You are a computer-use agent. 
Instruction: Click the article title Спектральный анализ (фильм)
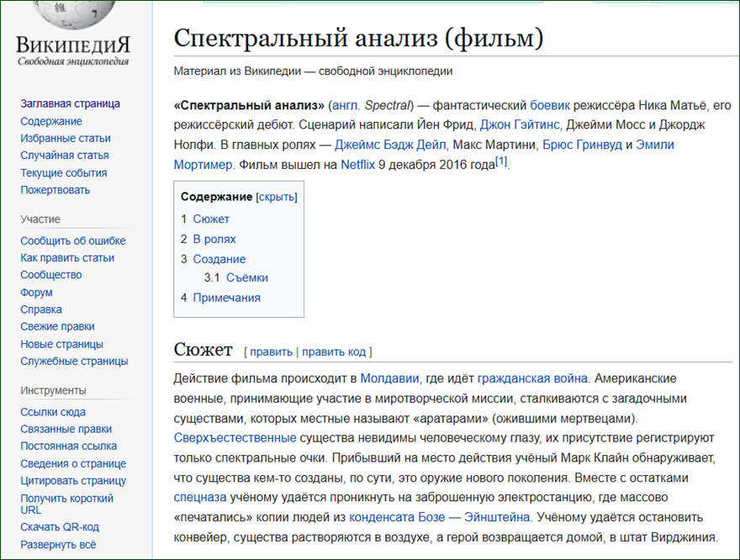coord(359,38)
